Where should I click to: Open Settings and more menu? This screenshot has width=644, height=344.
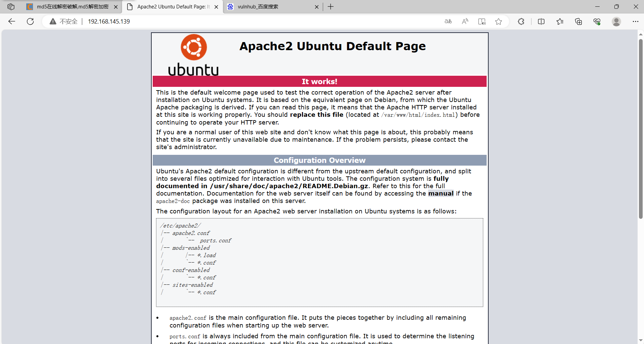pos(635,22)
